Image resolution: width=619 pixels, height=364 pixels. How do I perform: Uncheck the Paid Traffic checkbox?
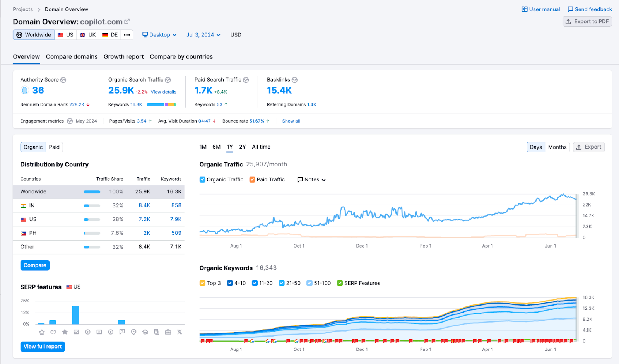[252, 179]
